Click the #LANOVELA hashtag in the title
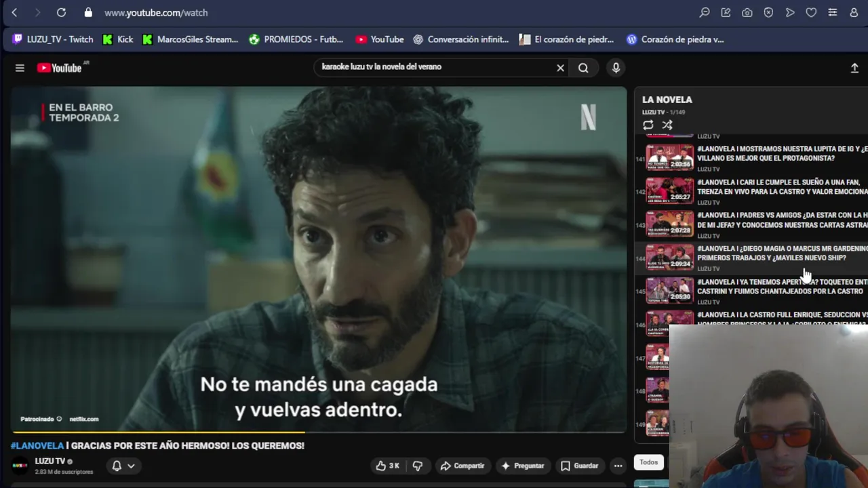Screen dimensions: 868x488 [x=37, y=445]
